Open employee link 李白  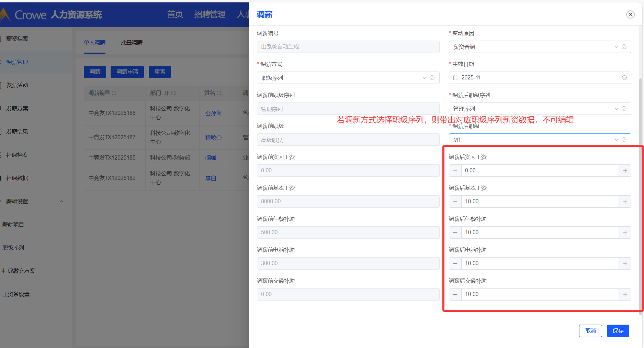pyautogui.click(x=211, y=178)
